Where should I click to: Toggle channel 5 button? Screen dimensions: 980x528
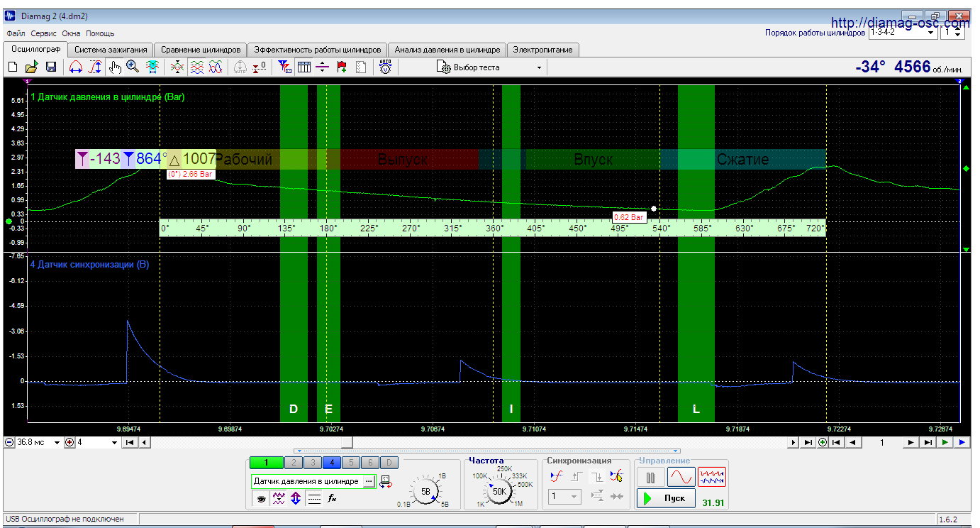click(x=351, y=463)
